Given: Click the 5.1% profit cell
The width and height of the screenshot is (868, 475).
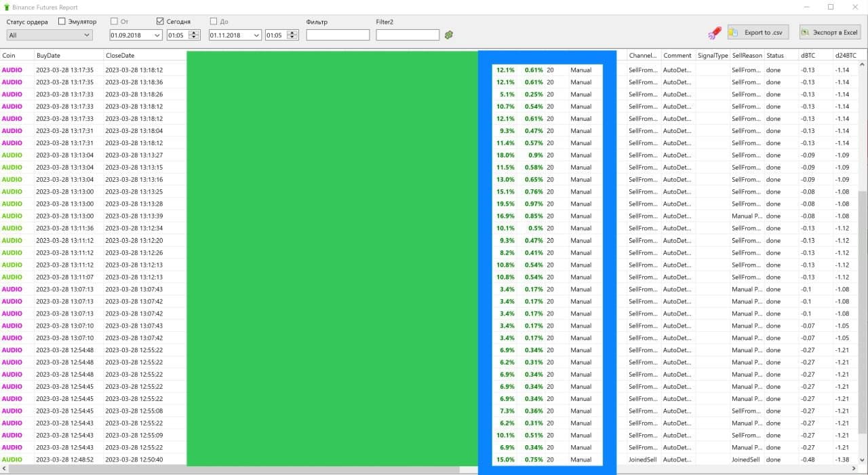Looking at the screenshot, I should [x=507, y=94].
